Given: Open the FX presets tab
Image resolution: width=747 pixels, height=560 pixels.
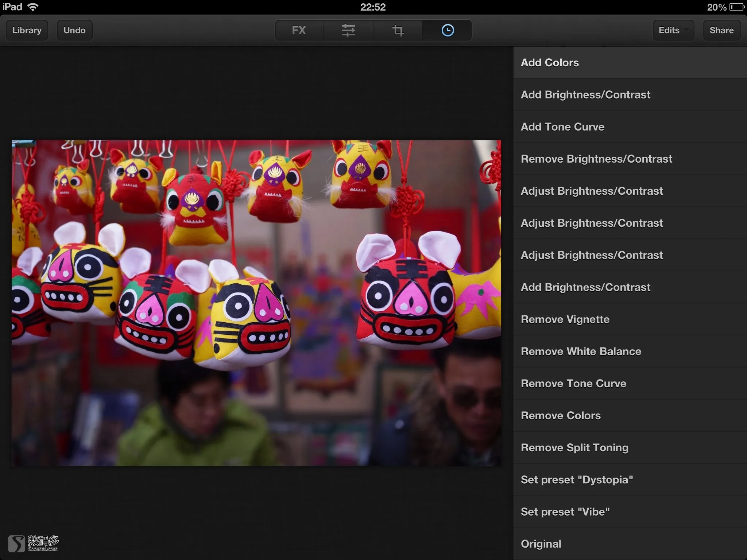Looking at the screenshot, I should [x=299, y=30].
